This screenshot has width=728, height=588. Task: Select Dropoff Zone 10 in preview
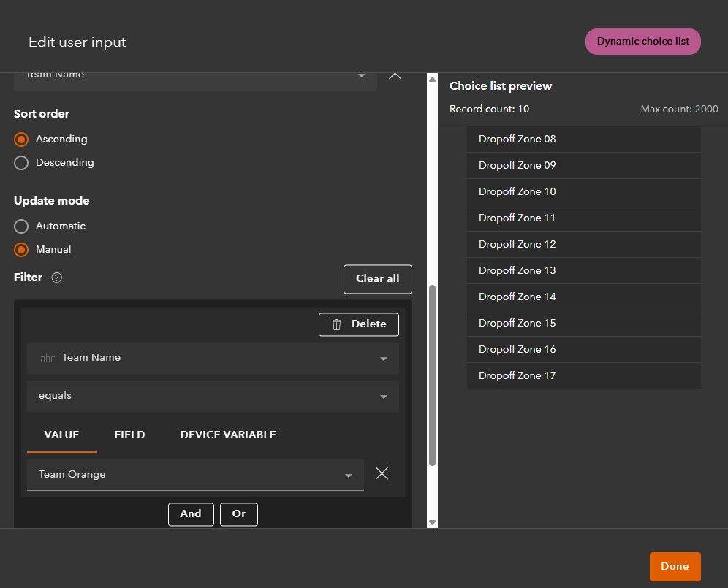(583, 192)
